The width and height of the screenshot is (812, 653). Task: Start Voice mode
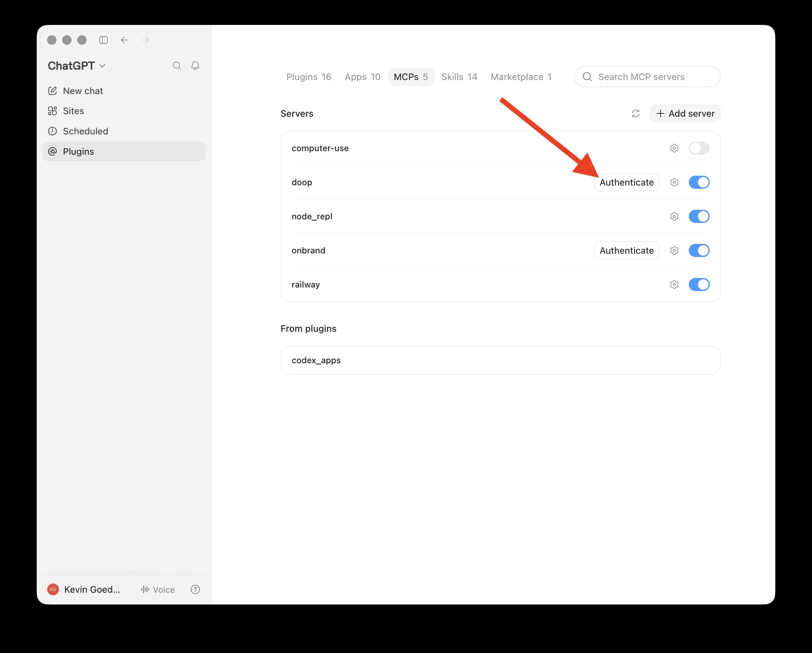(x=158, y=589)
